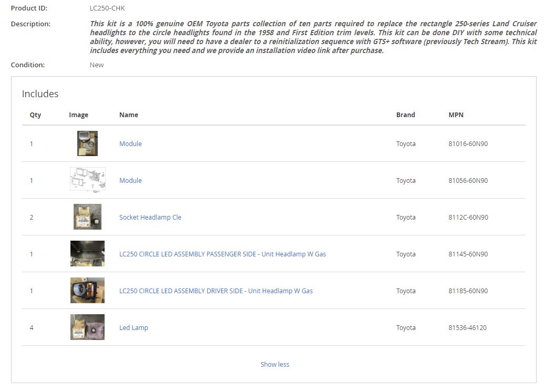544x392 pixels.
Task: Click quantity 4 in Led Lamp row
Action: click(32, 327)
